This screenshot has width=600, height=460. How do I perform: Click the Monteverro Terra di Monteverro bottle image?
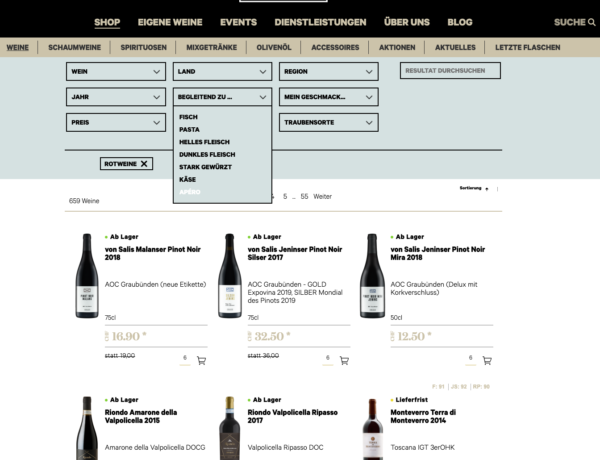pos(372,429)
